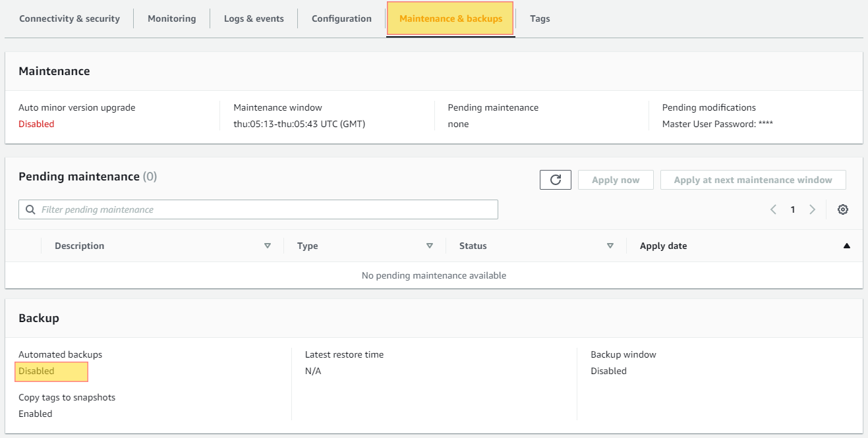
Task: Select the Logs & events tab
Action: pos(254,18)
